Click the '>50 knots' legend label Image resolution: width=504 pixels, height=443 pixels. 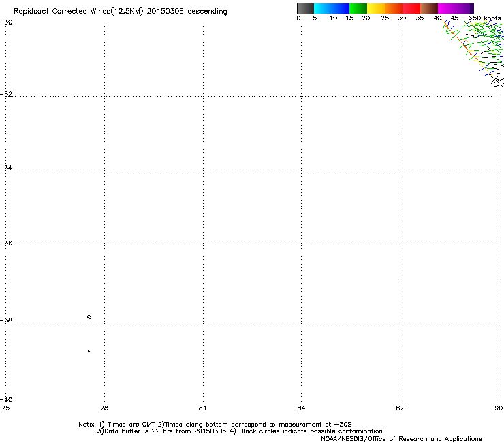pos(484,18)
